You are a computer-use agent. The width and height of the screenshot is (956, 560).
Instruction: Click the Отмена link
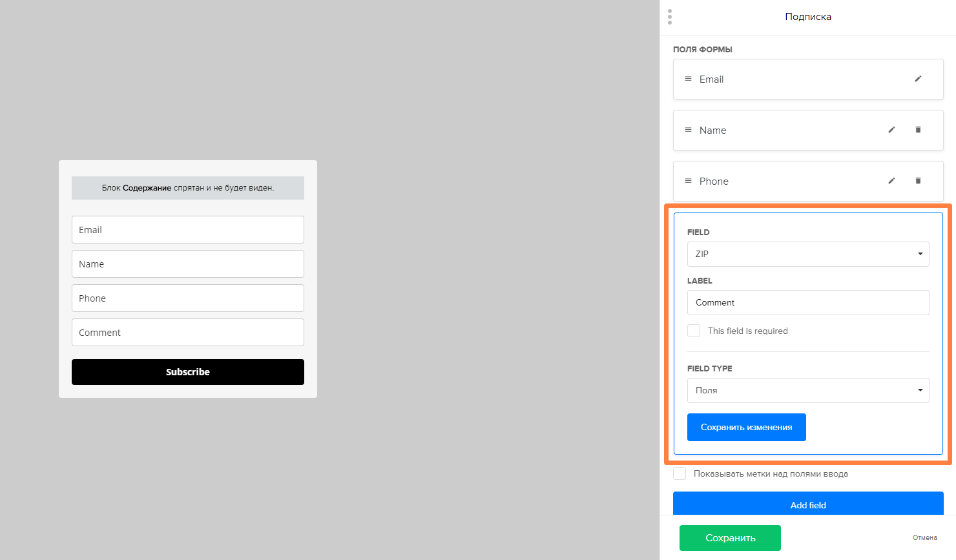925,537
